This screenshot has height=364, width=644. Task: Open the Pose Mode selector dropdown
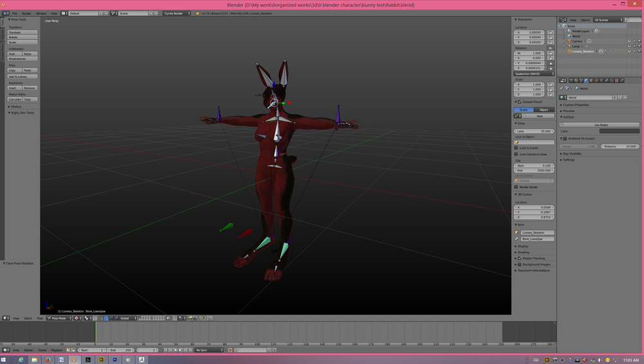click(x=60, y=318)
